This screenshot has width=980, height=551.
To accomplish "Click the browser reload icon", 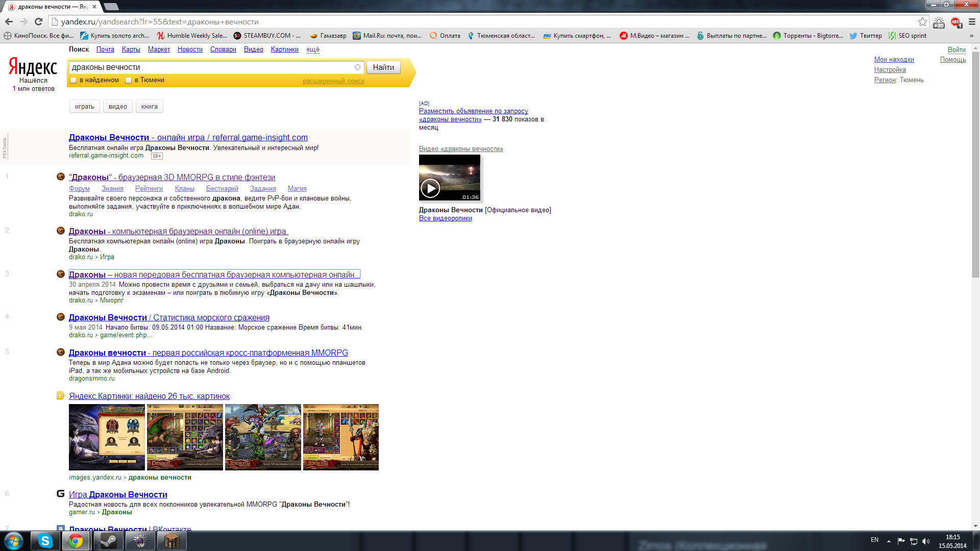I will click(38, 21).
